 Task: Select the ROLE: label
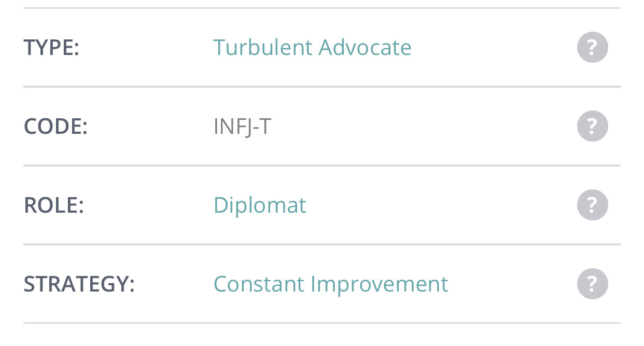tap(53, 205)
